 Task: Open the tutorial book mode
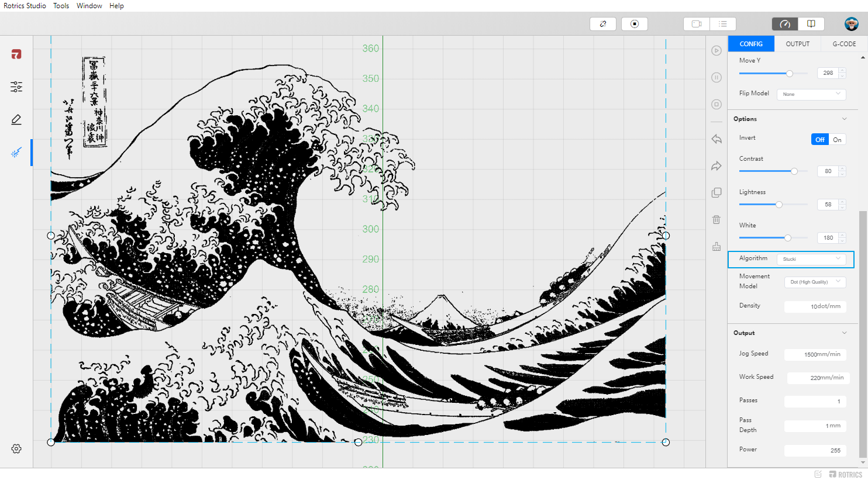(x=811, y=24)
